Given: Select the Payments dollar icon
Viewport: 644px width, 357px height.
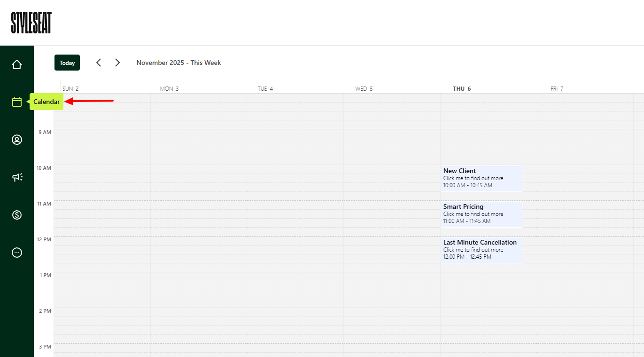Looking at the screenshot, I should pos(17,214).
